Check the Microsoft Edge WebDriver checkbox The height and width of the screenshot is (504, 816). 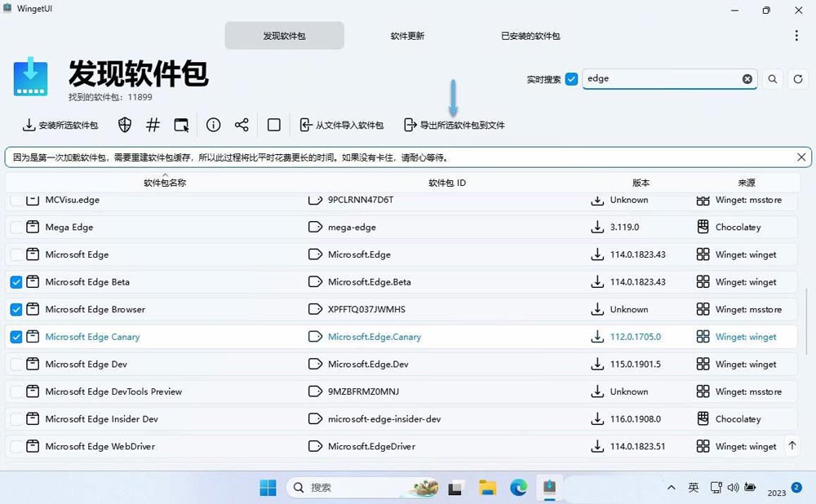click(16, 446)
